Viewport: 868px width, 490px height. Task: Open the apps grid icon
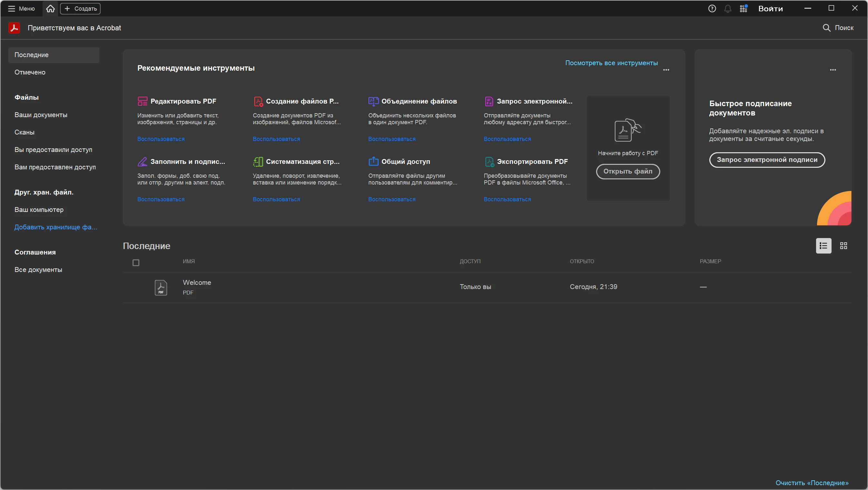[743, 8]
